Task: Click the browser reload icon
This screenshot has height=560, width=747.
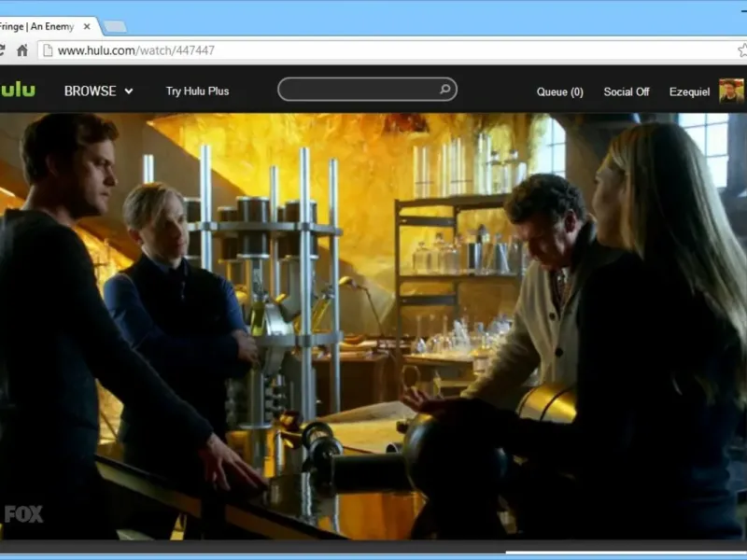Action: (2, 50)
